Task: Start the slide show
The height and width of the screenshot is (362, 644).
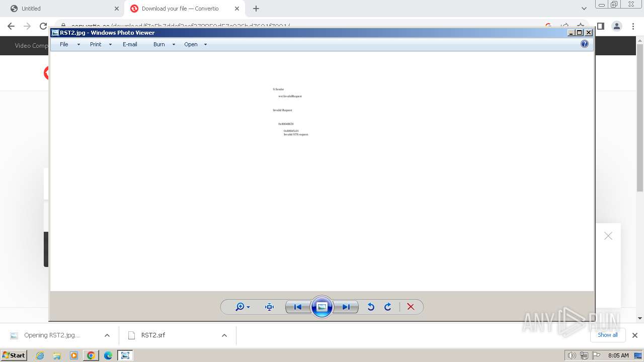Action: pyautogui.click(x=322, y=307)
